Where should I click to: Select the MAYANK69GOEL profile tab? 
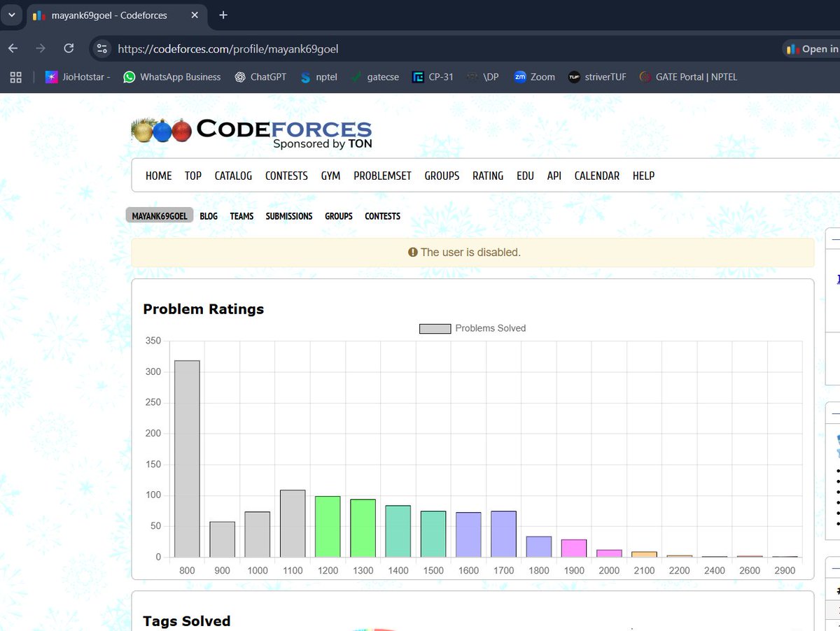point(160,216)
